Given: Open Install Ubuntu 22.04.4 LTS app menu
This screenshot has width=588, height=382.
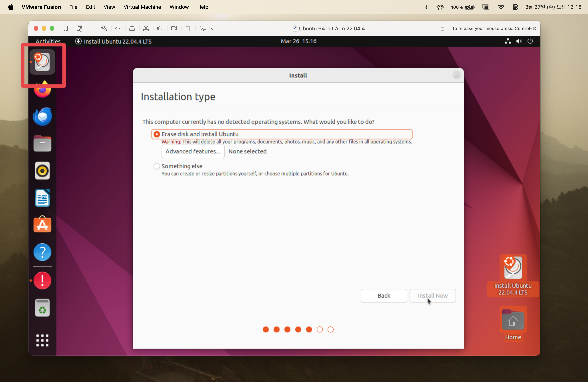Looking at the screenshot, I should pyautogui.click(x=113, y=41).
